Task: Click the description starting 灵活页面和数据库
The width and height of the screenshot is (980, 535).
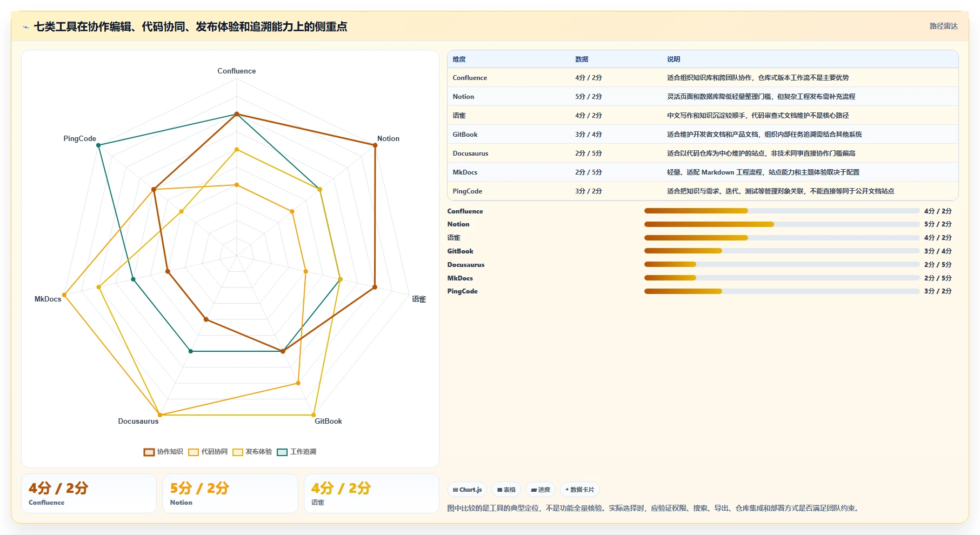Action: [x=761, y=97]
